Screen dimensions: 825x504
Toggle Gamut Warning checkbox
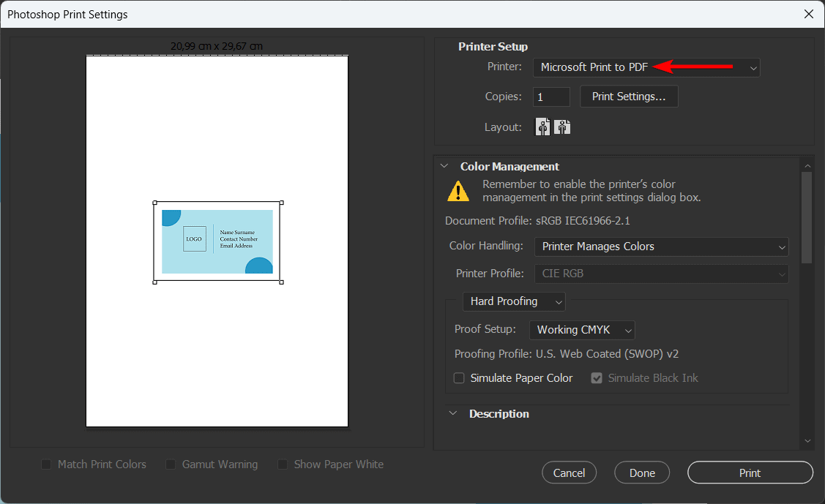(171, 464)
